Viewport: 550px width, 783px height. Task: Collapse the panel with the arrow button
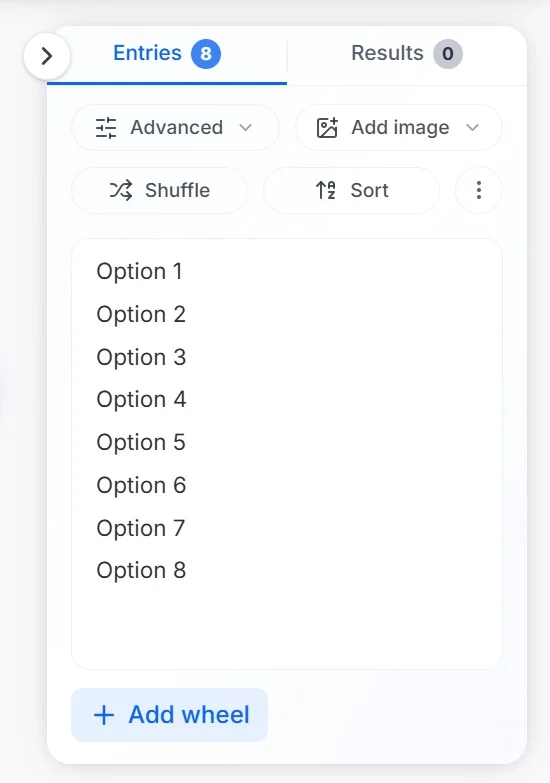tap(47, 56)
